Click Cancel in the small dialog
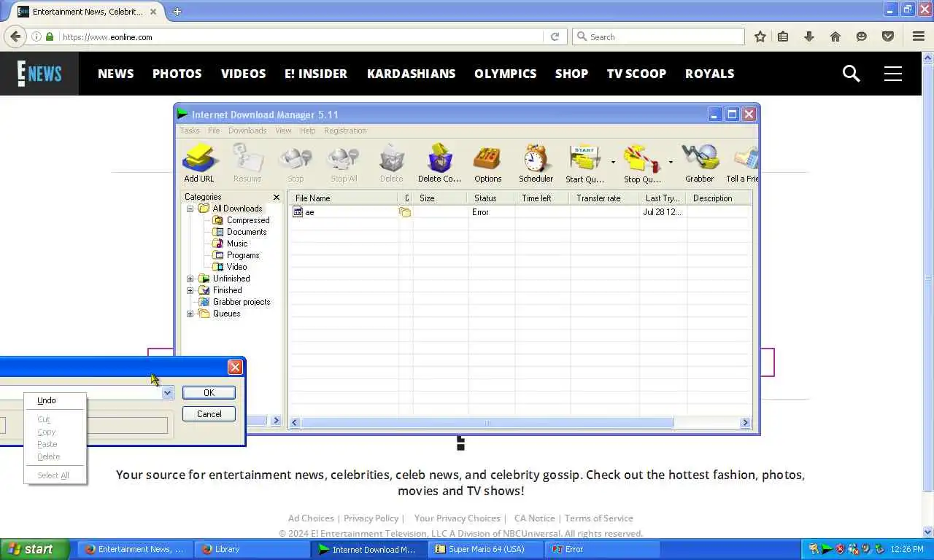Viewport: 934px width, 560px height. (x=209, y=414)
